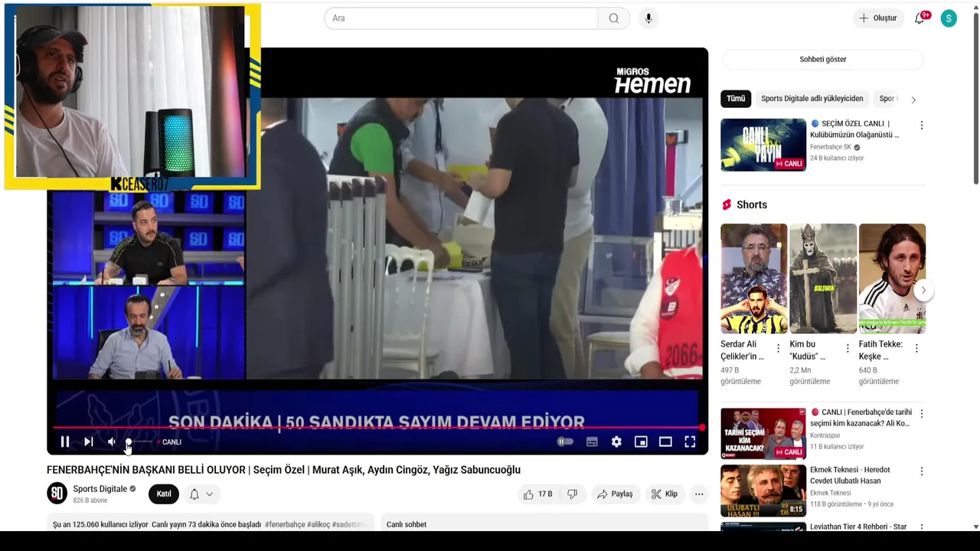Open notifications bell

[x=920, y=18]
